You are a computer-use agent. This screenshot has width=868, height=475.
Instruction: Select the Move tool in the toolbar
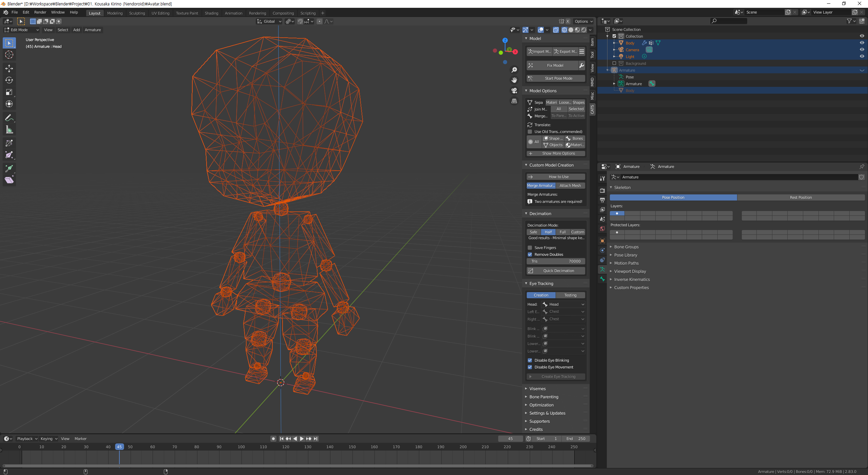9,68
